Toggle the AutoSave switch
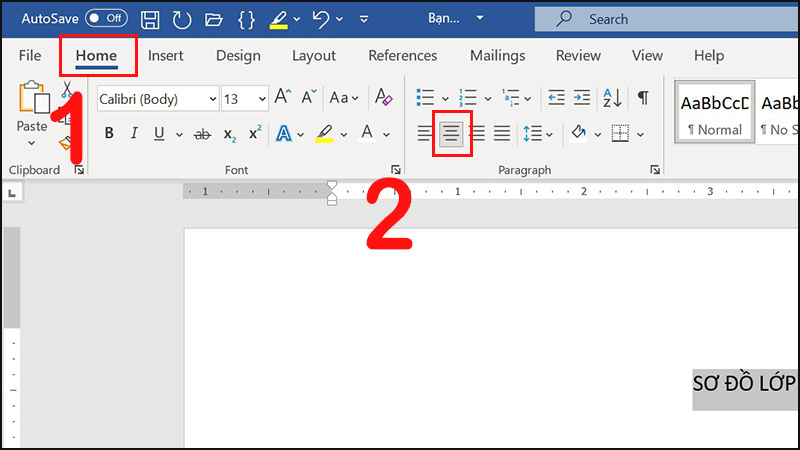 point(106,19)
